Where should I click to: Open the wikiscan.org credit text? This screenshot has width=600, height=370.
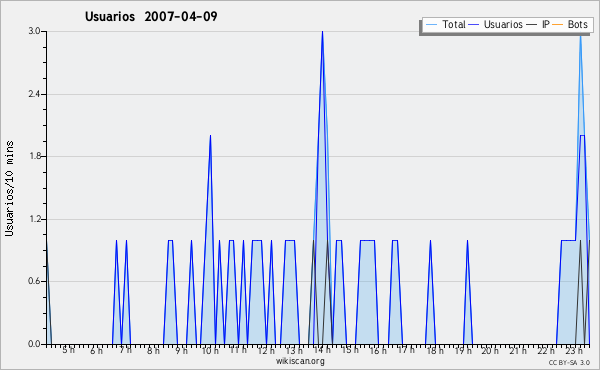300,361
